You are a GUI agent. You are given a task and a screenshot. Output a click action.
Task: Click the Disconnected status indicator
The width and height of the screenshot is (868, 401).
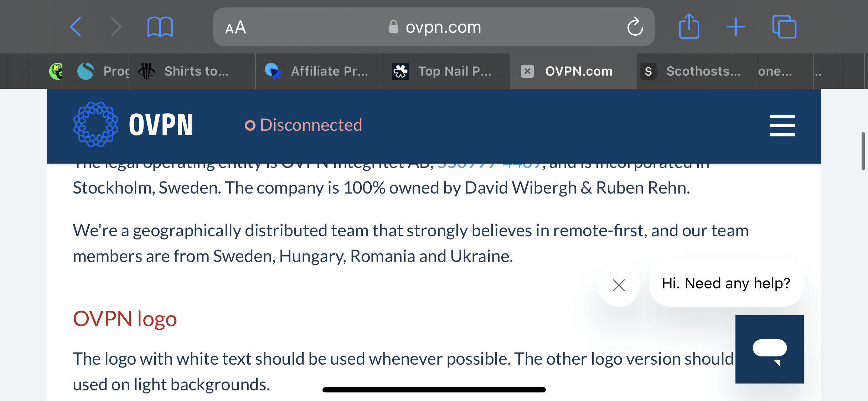pos(303,125)
